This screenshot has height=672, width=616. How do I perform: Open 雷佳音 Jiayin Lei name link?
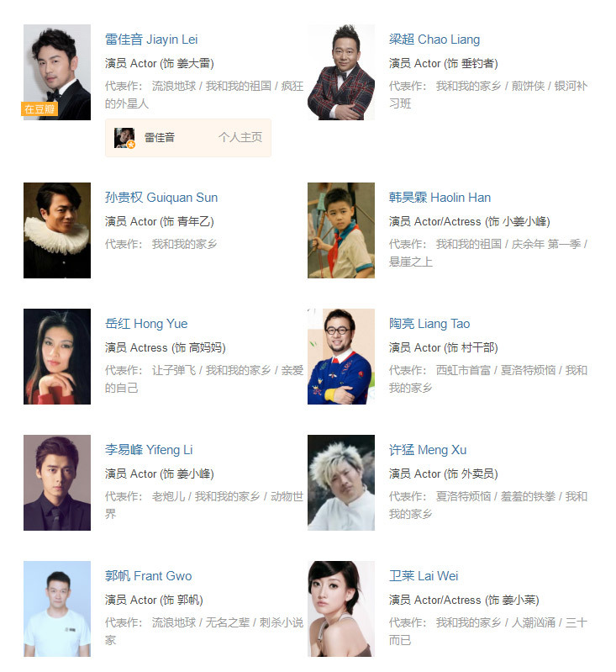coord(151,40)
